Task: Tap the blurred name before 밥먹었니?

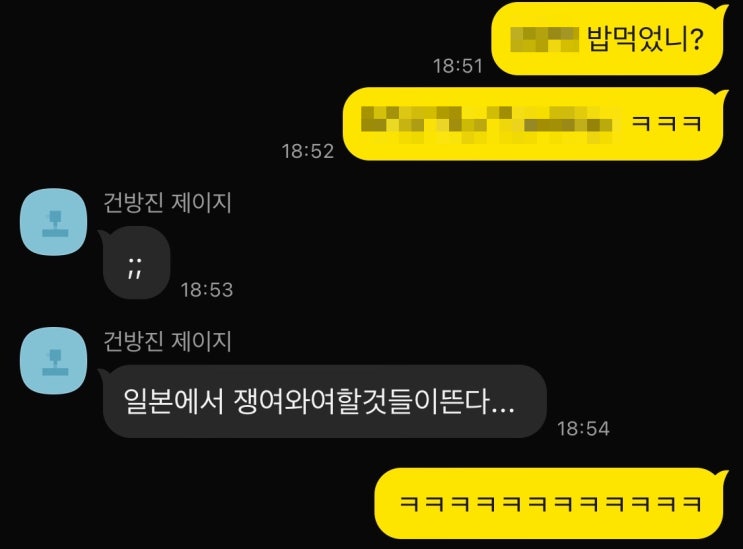Action: tap(544, 39)
